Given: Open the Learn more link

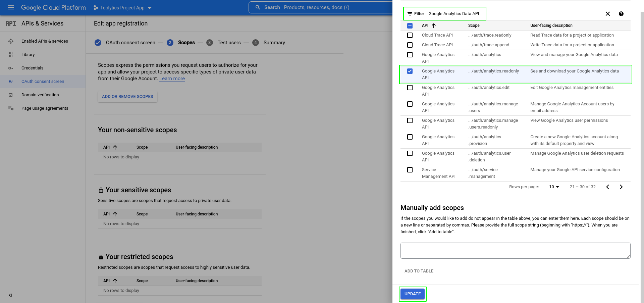Looking at the screenshot, I should 172,79.
